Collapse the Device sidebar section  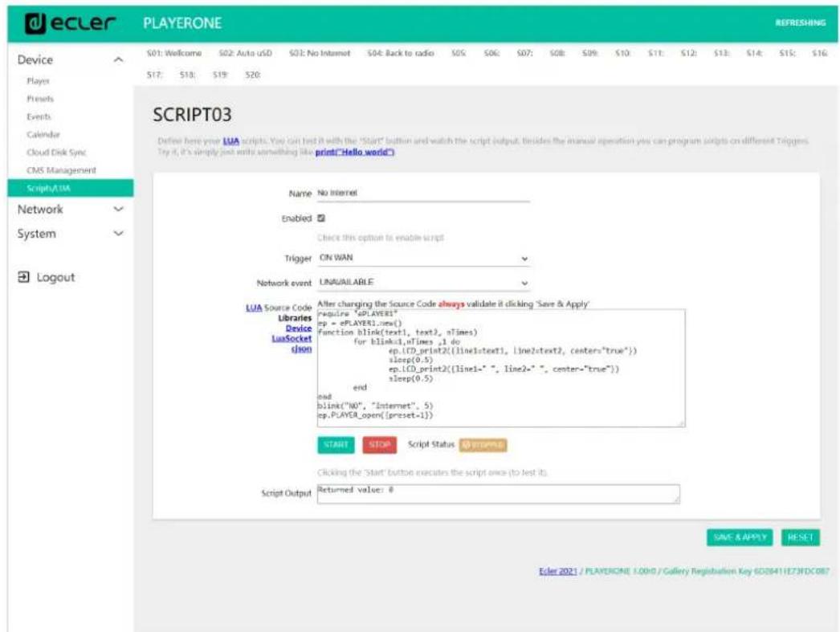click(118, 59)
